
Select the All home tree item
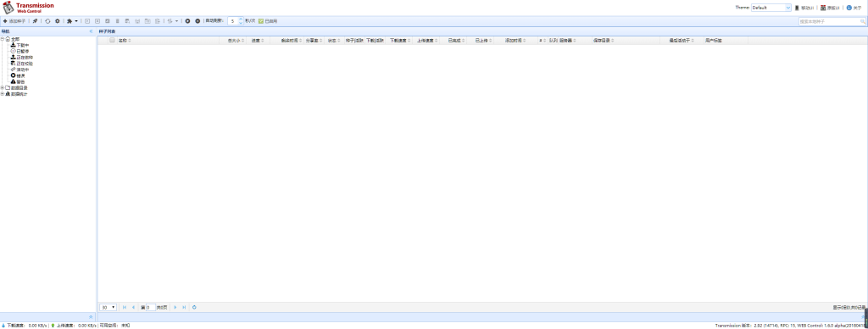(12, 39)
